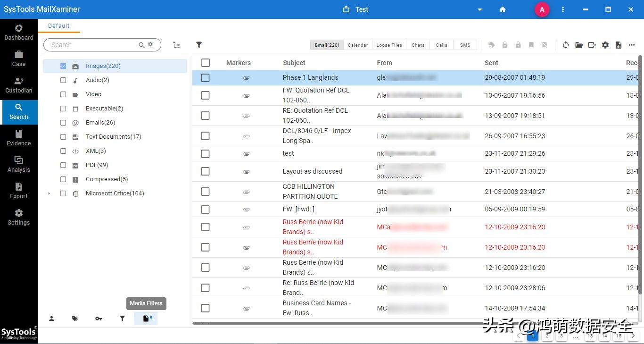The width and height of the screenshot is (644, 344).
Task: Check the Text Documents(17) checkbox
Action: click(x=63, y=137)
